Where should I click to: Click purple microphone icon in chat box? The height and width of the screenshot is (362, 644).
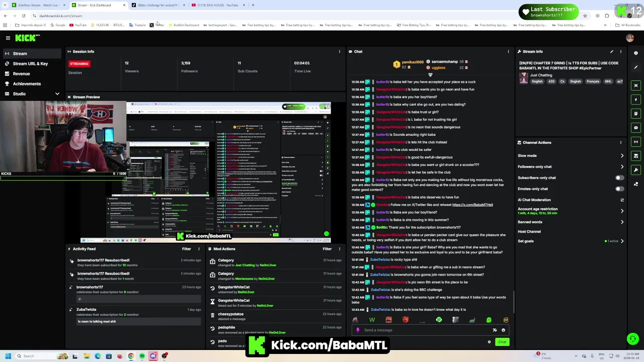(x=358, y=330)
